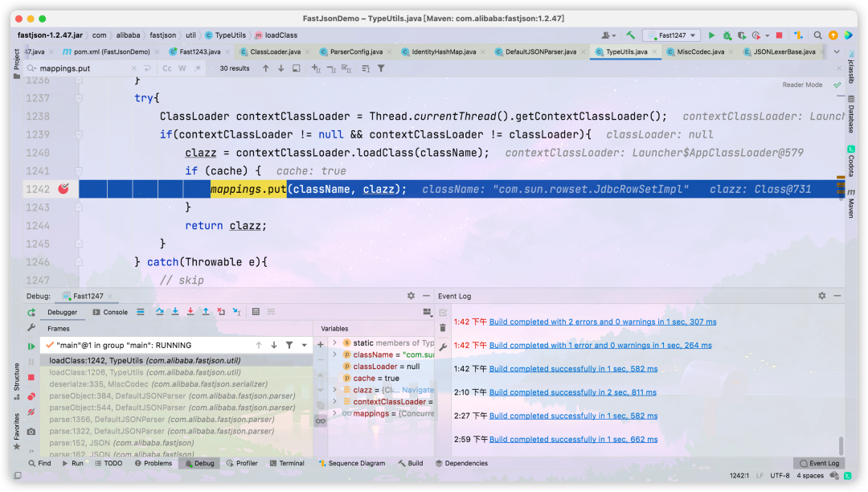Click breakpoint marker on line 1242
Image resolution: width=868 pixels, height=492 pixels.
pyautogui.click(x=63, y=189)
